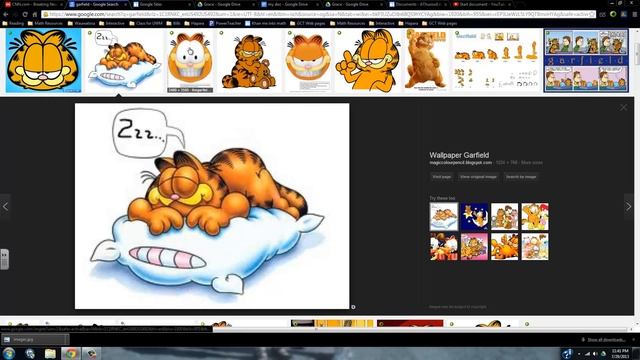The image size is (640, 360).
Task: Select Garfield hugging teddy bear thumbnail
Action: pos(249,60)
